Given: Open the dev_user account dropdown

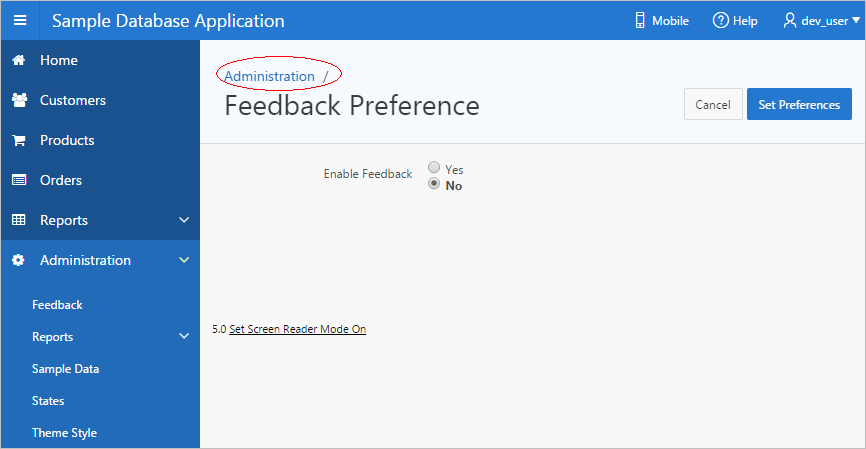Looking at the screenshot, I should click(821, 21).
